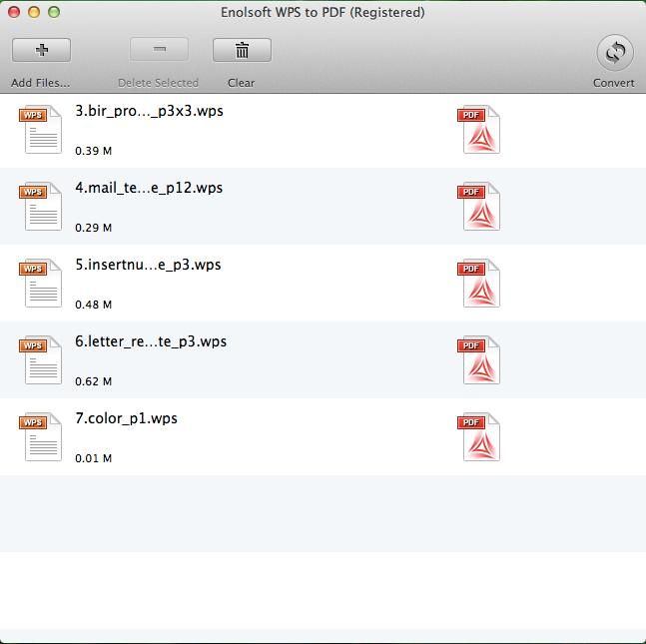
Task: Select file name 6.letter_re…te_p3.wps
Action: 151,341
